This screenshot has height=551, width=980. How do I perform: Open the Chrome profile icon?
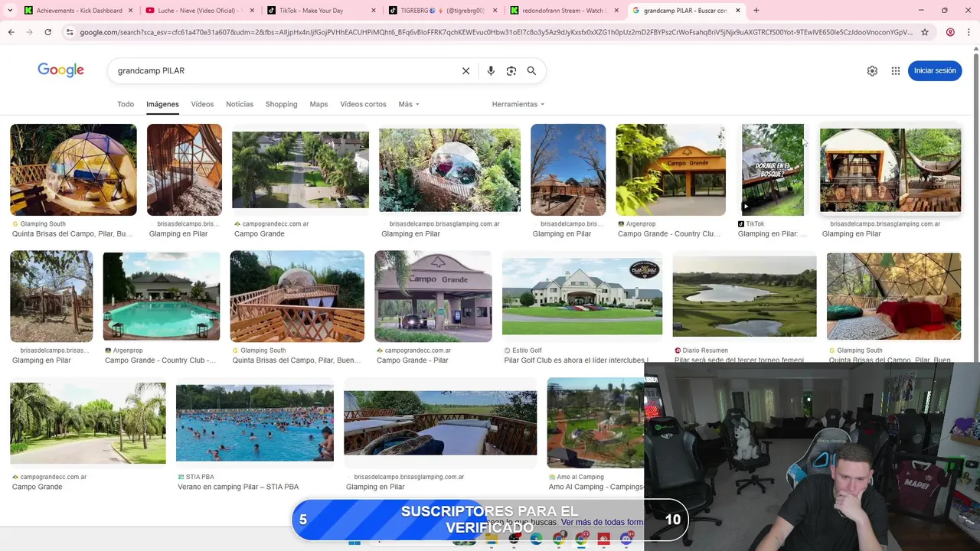click(x=950, y=32)
